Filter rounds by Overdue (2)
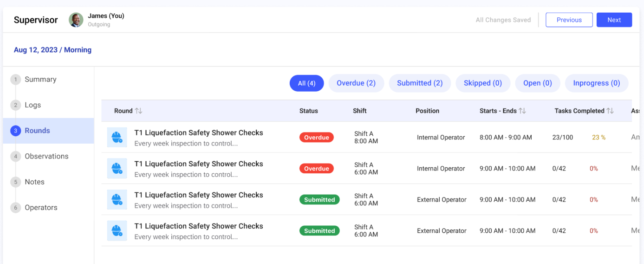Image resolution: width=644 pixels, height=264 pixels. click(356, 83)
